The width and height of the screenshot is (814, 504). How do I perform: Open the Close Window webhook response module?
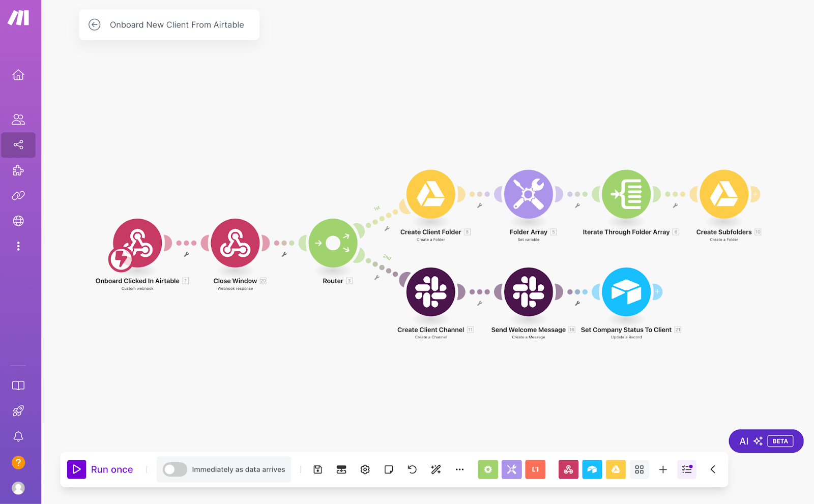[x=236, y=243]
